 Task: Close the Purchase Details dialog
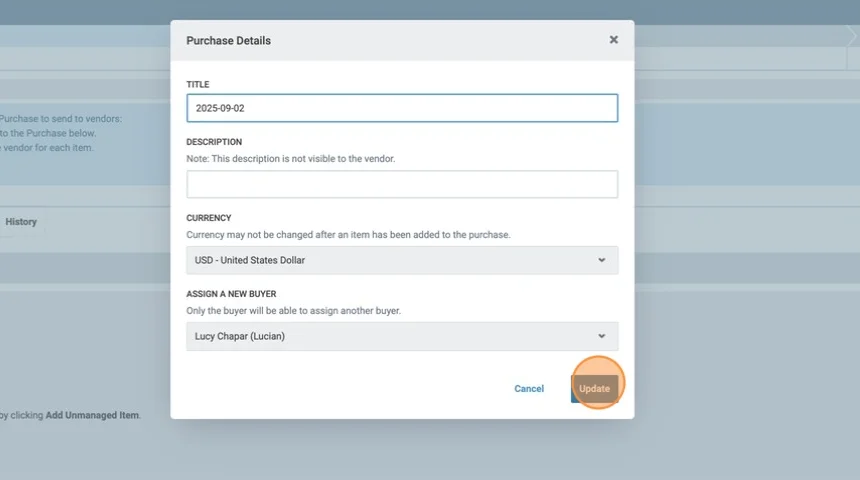point(613,40)
